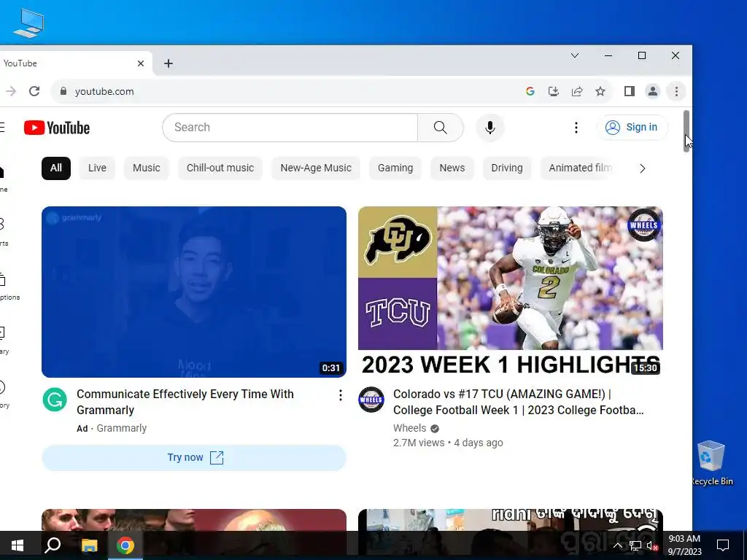747x560 pixels.
Task: Select the New-Age Music chip
Action: (x=316, y=168)
